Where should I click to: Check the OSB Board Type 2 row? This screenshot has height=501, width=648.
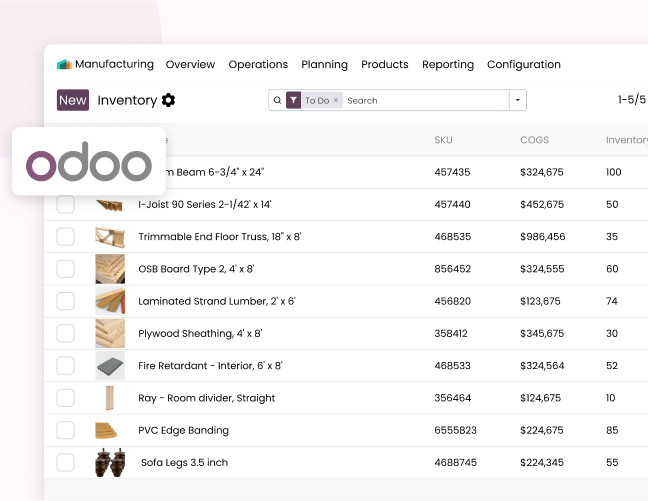coord(65,269)
